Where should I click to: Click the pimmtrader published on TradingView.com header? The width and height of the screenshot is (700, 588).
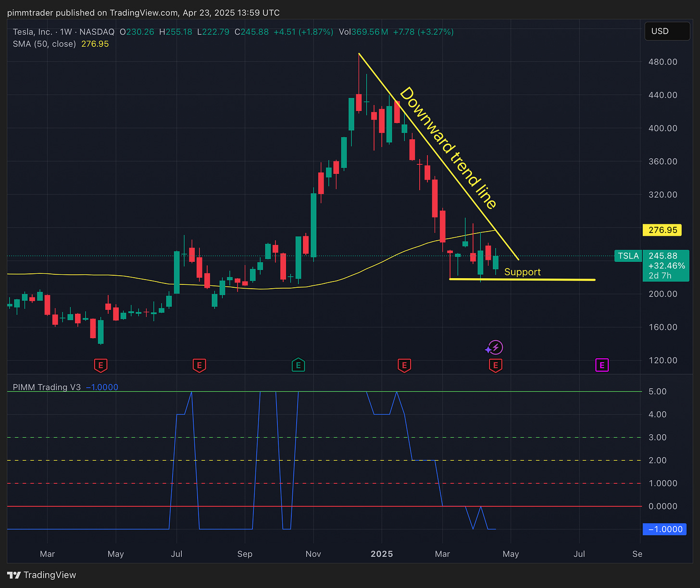coord(143,12)
